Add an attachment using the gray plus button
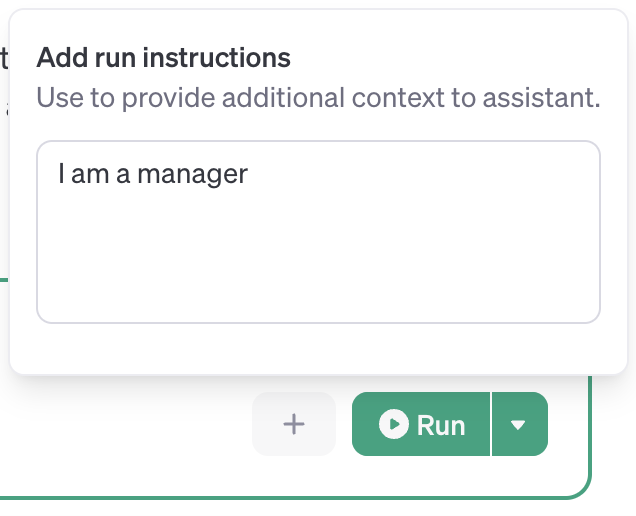 [294, 425]
